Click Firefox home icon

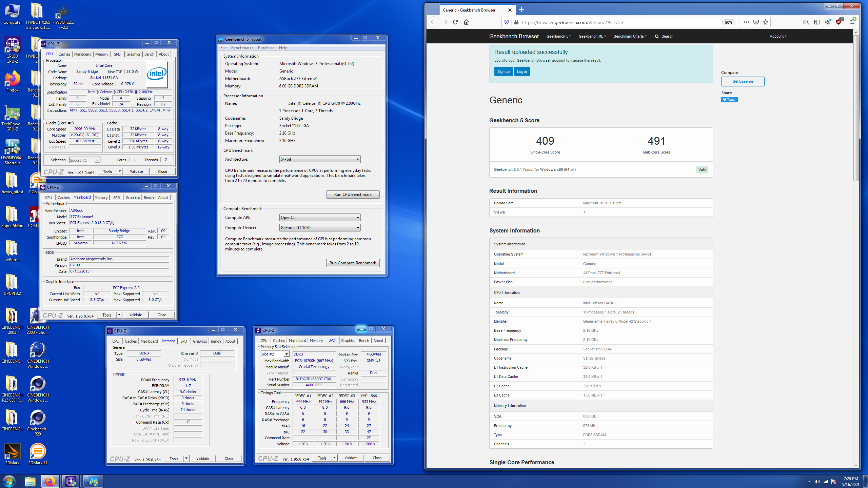466,22
